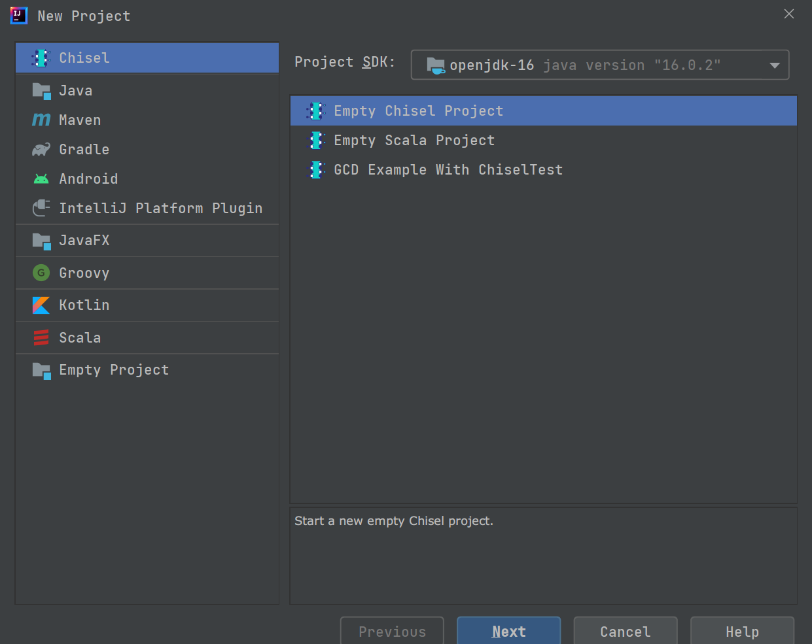The height and width of the screenshot is (644, 812).
Task: Click the red Scala icon
Action: pyautogui.click(x=41, y=337)
